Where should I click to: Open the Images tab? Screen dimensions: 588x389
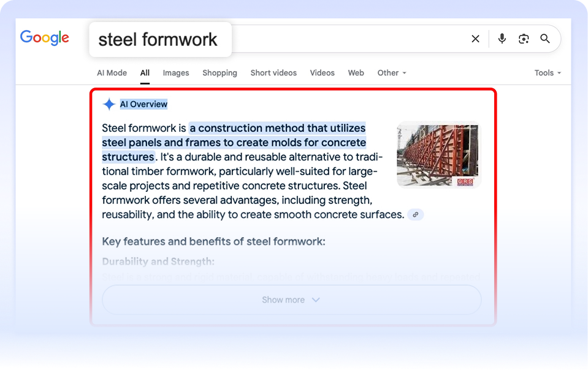pos(176,73)
